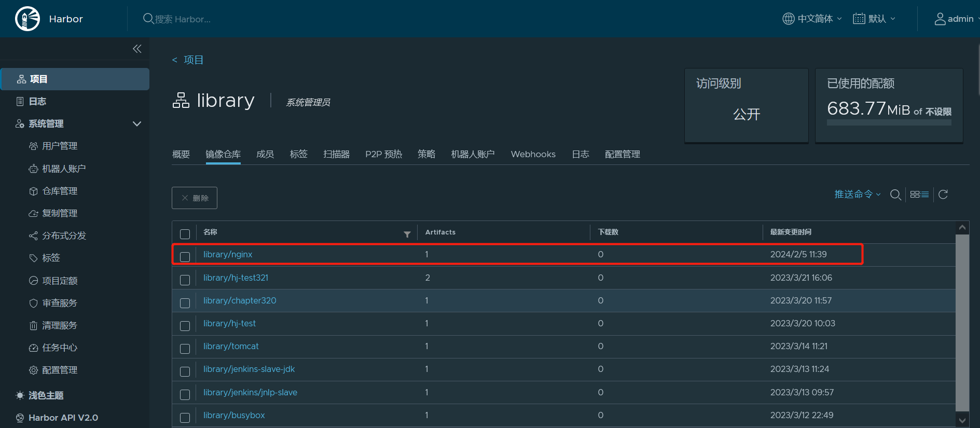Open the admin account dropdown

(957, 19)
